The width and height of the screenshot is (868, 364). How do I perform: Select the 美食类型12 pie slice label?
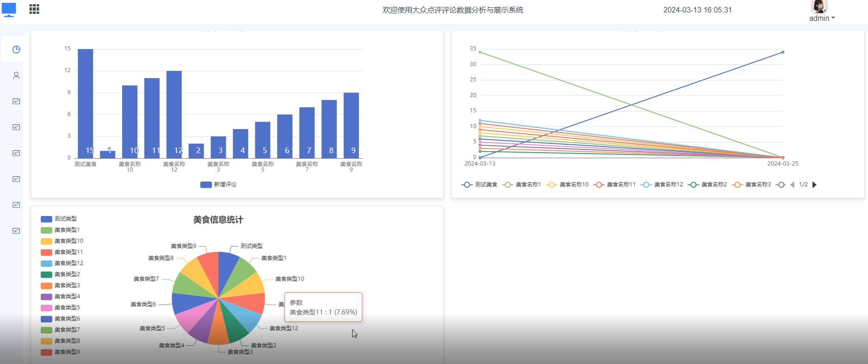click(x=284, y=328)
